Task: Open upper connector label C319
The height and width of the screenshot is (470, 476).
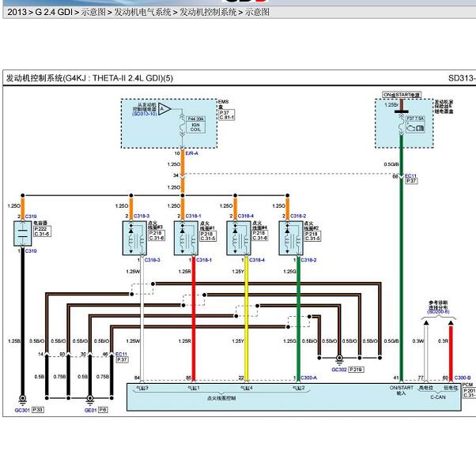Action: coord(31,216)
